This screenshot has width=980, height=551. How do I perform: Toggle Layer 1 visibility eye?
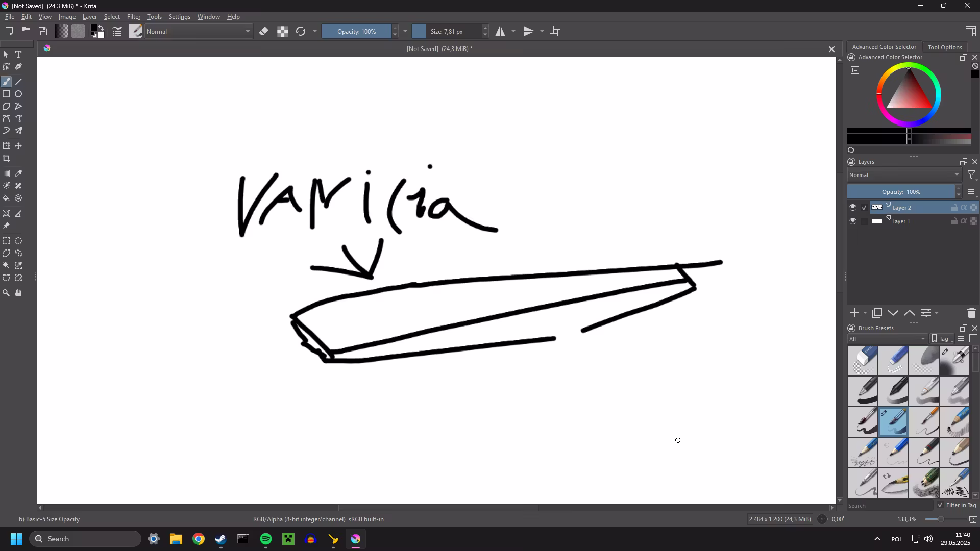pyautogui.click(x=853, y=221)
